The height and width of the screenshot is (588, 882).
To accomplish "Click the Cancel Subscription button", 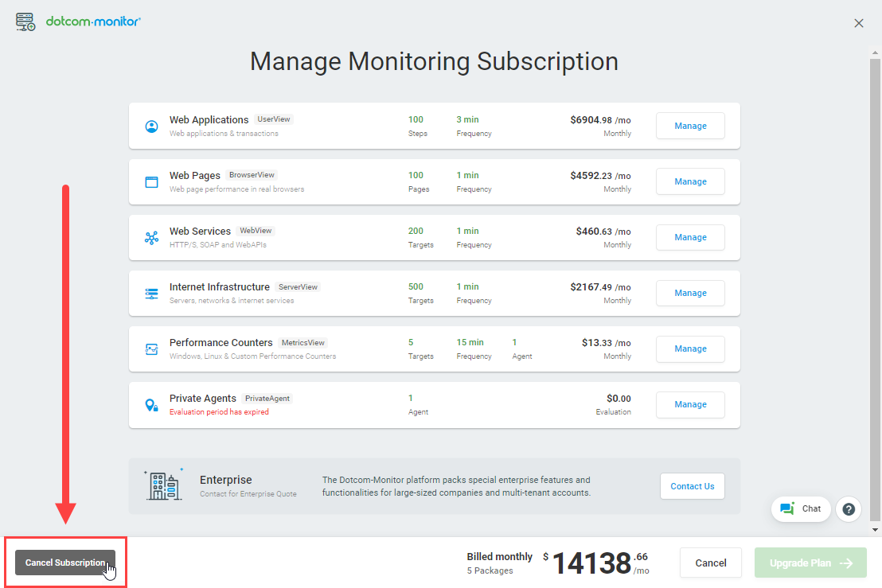I will tap(65, 563).
